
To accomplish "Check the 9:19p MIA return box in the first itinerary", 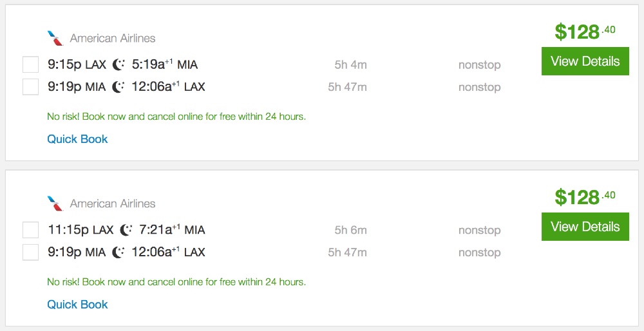I will [30, 87].
